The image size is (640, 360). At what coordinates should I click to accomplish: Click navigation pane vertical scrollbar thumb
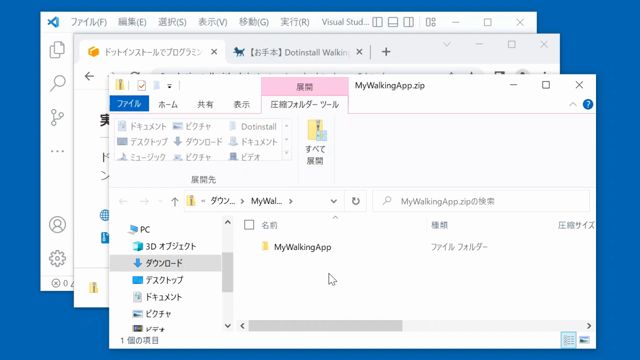[x=227, y=272]
